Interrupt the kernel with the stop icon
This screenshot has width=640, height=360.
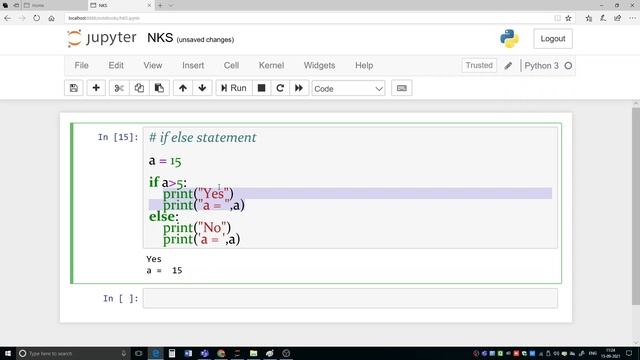[261, 88]
